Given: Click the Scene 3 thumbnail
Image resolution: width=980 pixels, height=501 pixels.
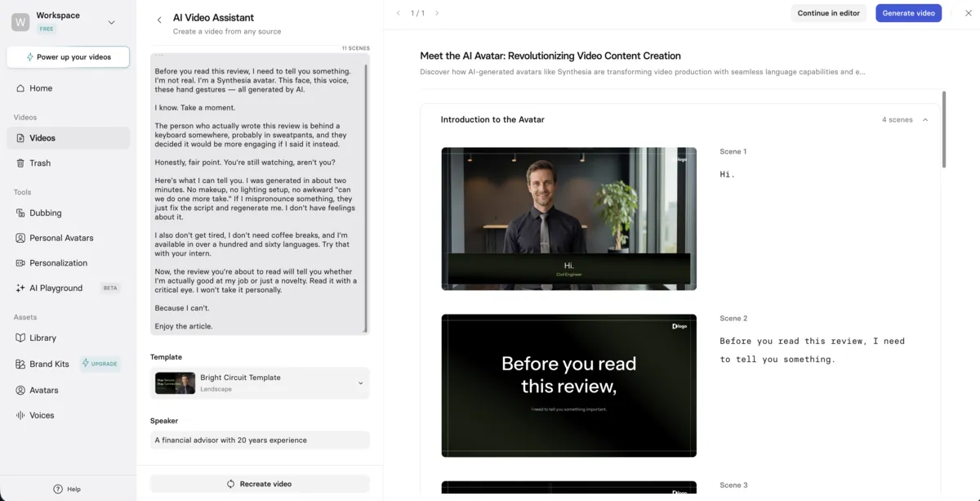Looking at the screenshot, I should pyautogui.click(x=568, y=487).
